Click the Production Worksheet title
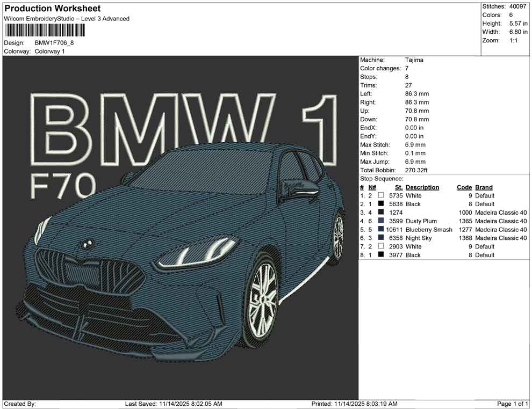Screen dimensions: 532x409 point(52,9)
